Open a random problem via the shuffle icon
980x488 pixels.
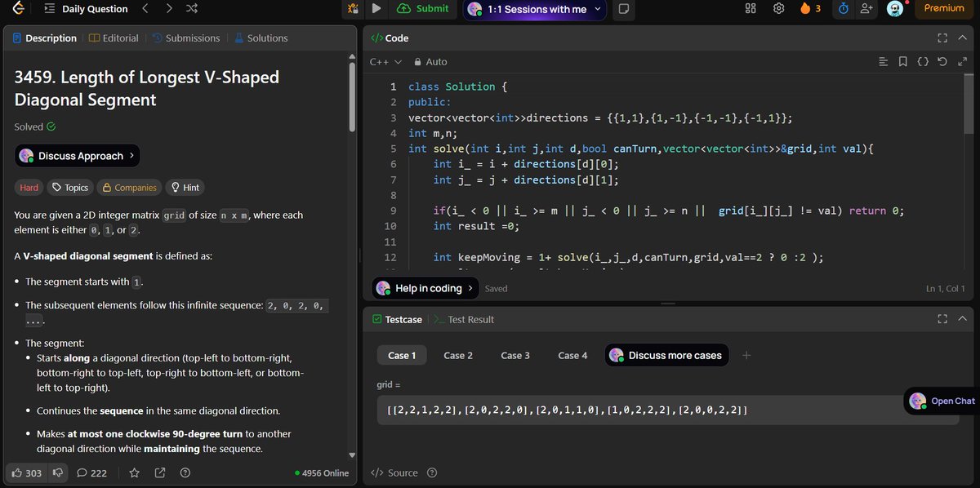pyautogui.click(x=193, y=9)
